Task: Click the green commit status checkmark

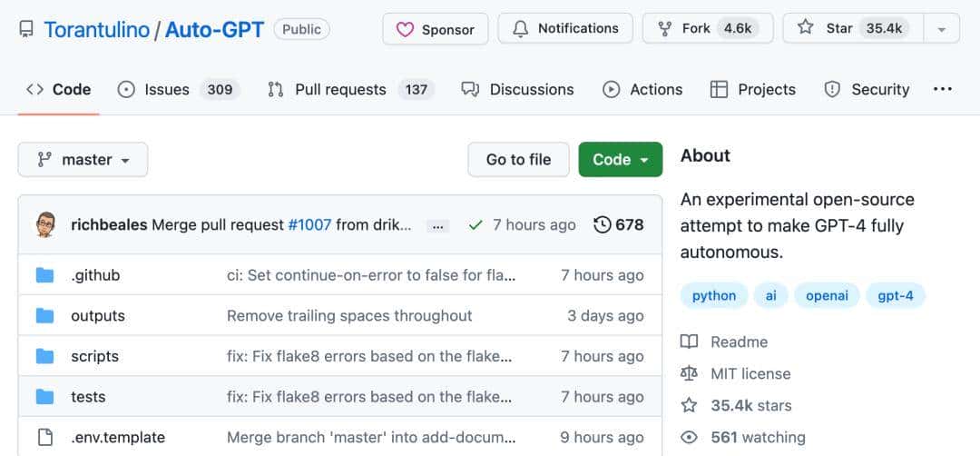Action: pos(475,224)
